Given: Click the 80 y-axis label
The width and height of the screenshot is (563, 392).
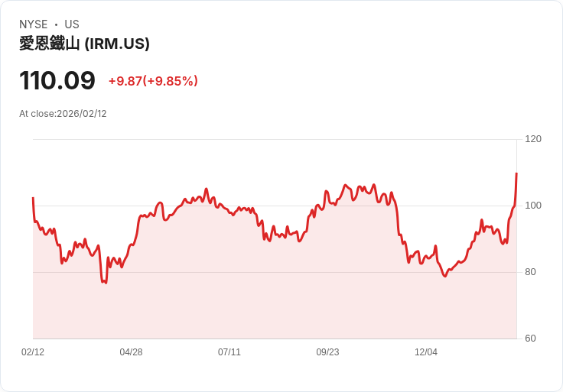Looking at the screenshot, I should tap(530, 272).
